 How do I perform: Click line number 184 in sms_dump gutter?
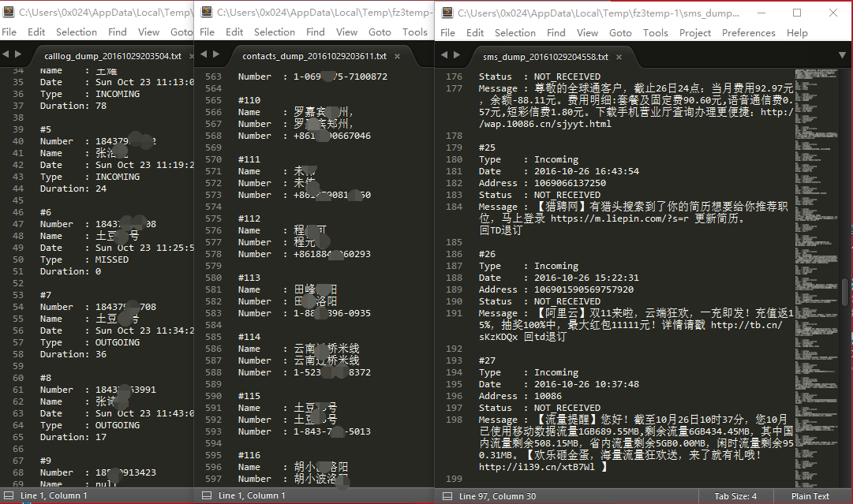click(454, 207)
